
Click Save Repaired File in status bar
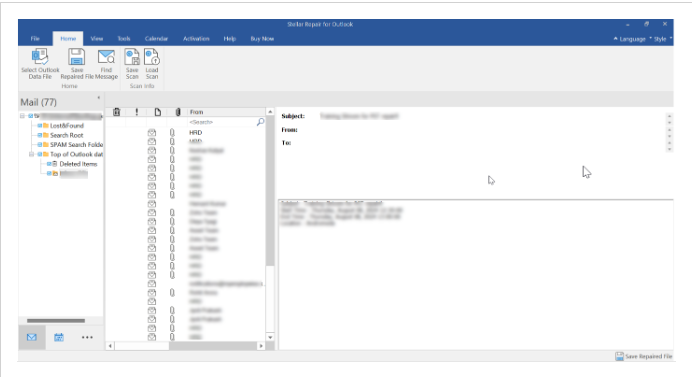[x=644, y=356]
